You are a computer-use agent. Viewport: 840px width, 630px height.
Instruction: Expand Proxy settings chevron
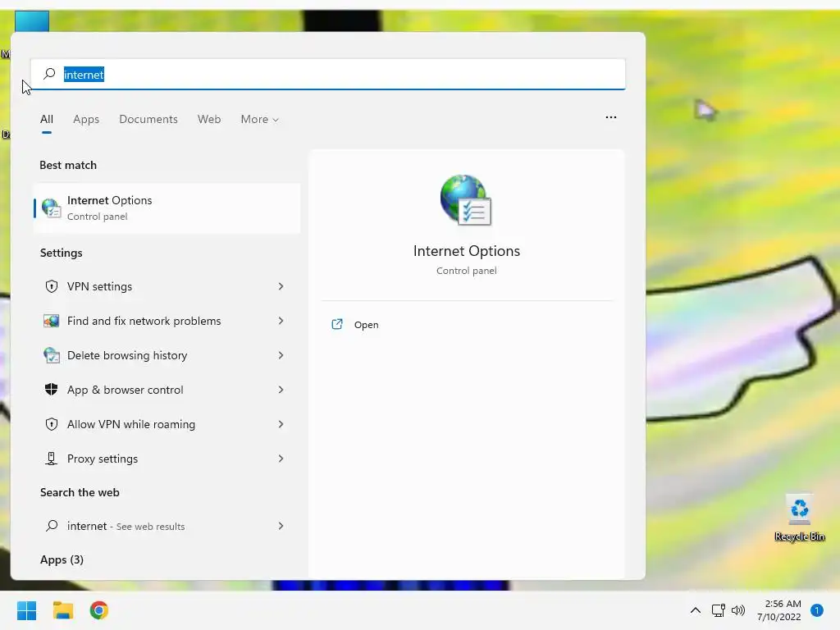pyautogui.click(x=281, y=459)
